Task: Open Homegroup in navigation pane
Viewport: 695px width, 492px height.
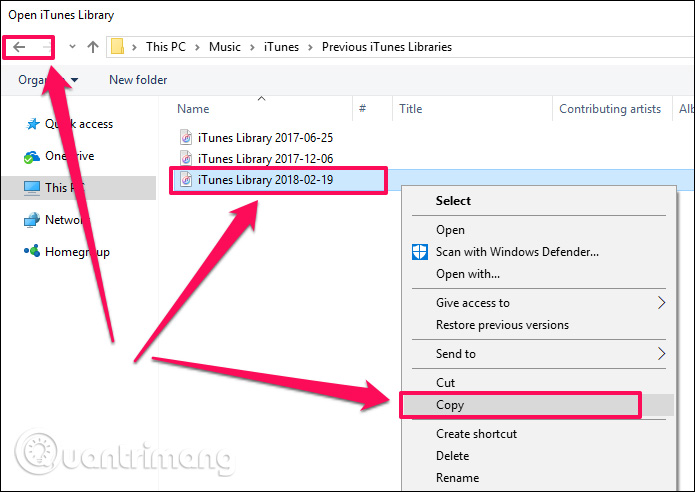Action: coord(77,252)
